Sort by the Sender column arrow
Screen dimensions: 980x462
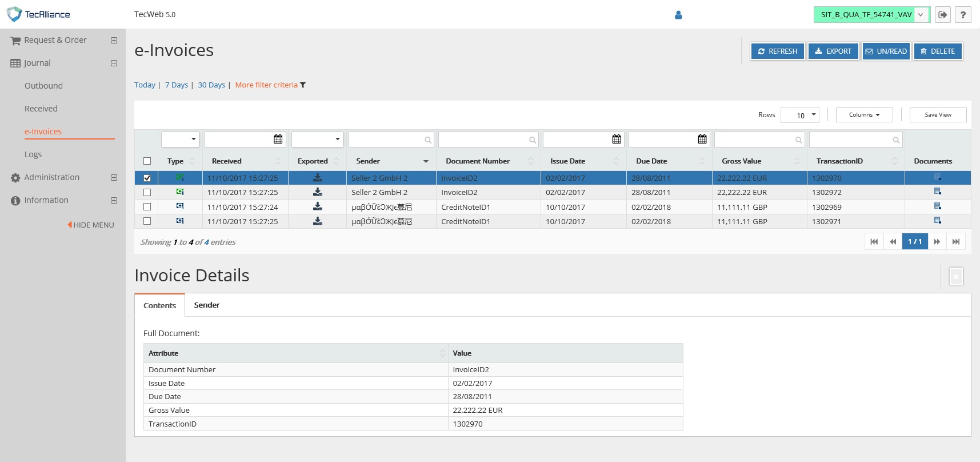click(x=426, y=161)
